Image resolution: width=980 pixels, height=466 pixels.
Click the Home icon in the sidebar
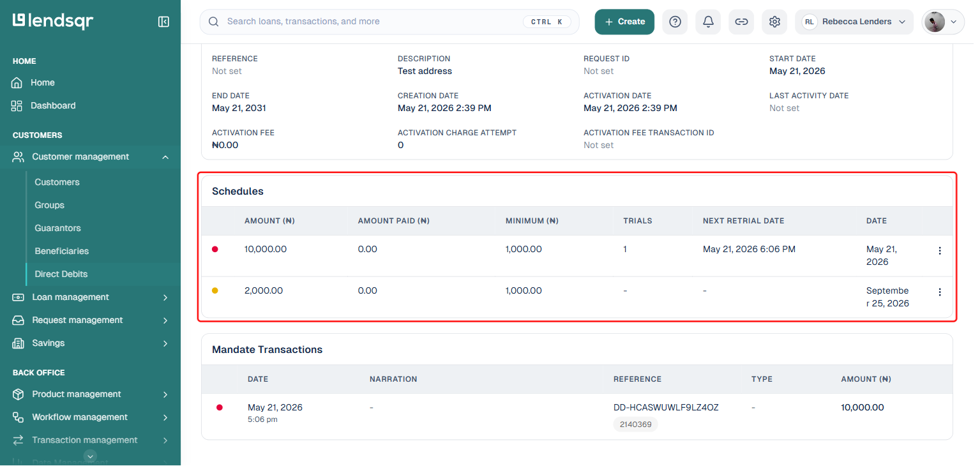(x=17, y=82)
